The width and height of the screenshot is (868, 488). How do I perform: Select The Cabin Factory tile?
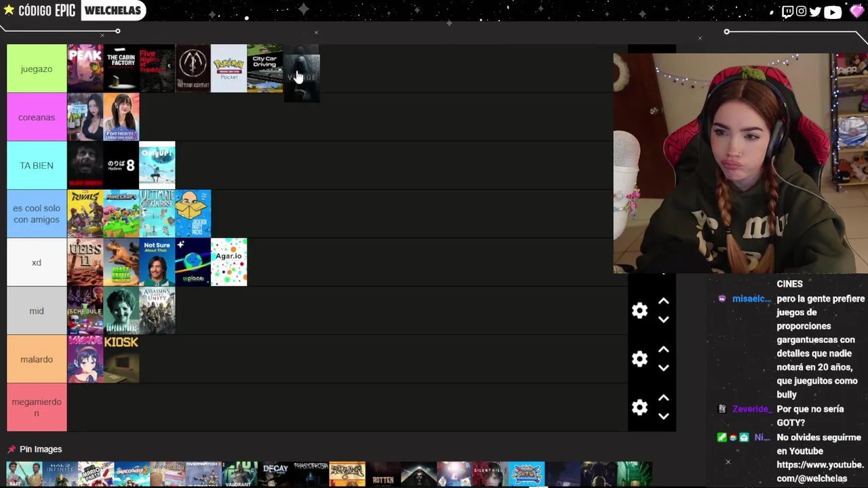click(121, 68)
